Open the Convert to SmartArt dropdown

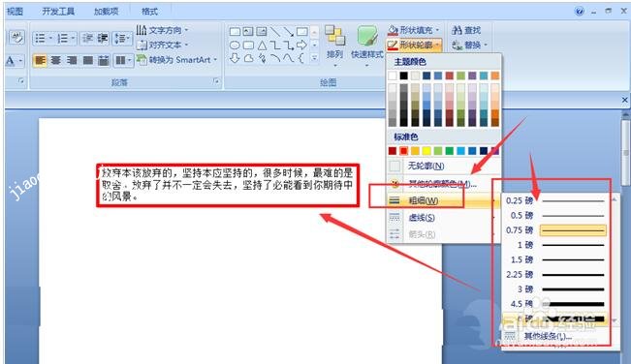click(x=176, y=60)
